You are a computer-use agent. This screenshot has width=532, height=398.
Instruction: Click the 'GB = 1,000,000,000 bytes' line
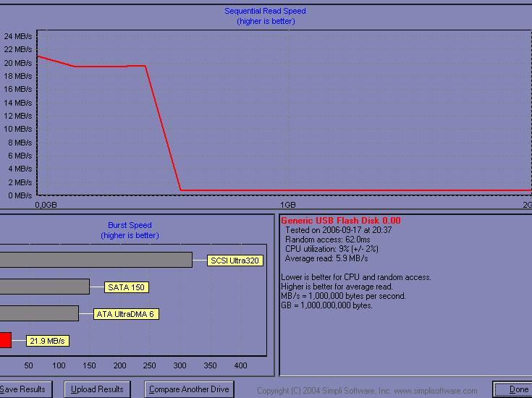point(326,305)
